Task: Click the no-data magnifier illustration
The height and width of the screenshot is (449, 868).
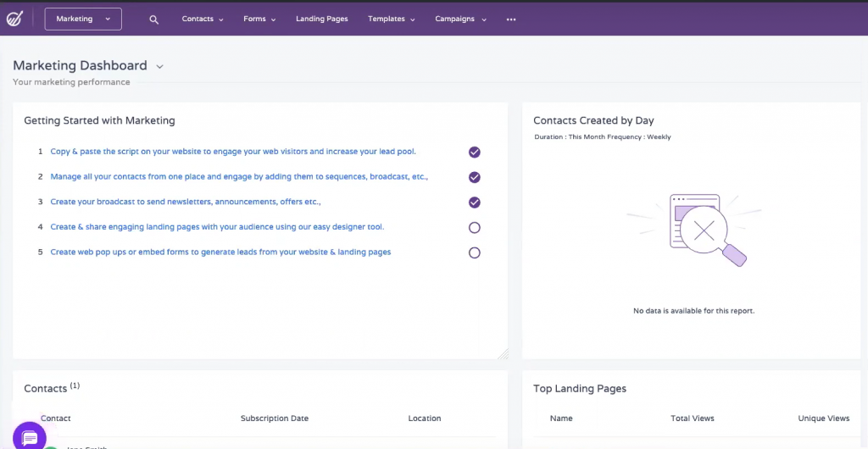Action: (x=708, y=231)
